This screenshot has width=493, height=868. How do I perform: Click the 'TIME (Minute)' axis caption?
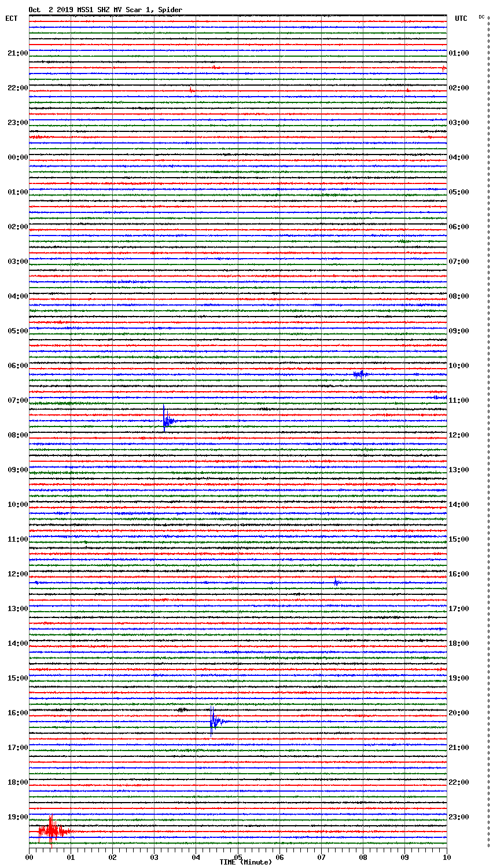(245, 862)
